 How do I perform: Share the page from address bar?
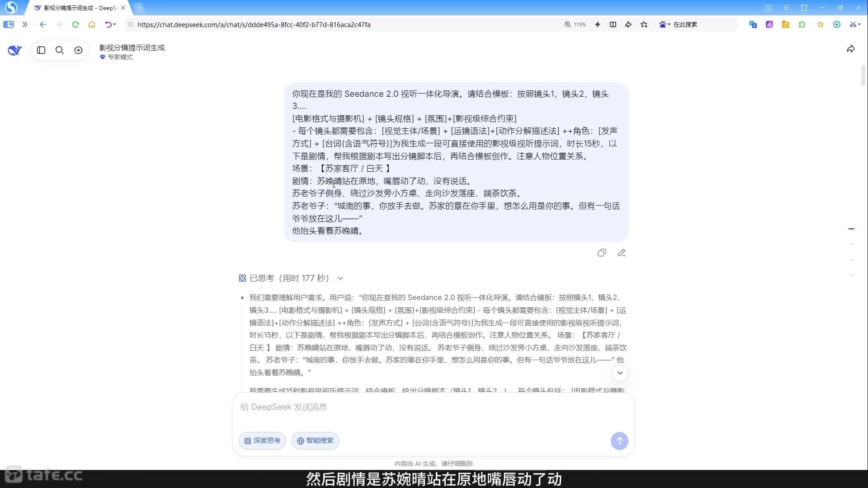coord(628,24)
